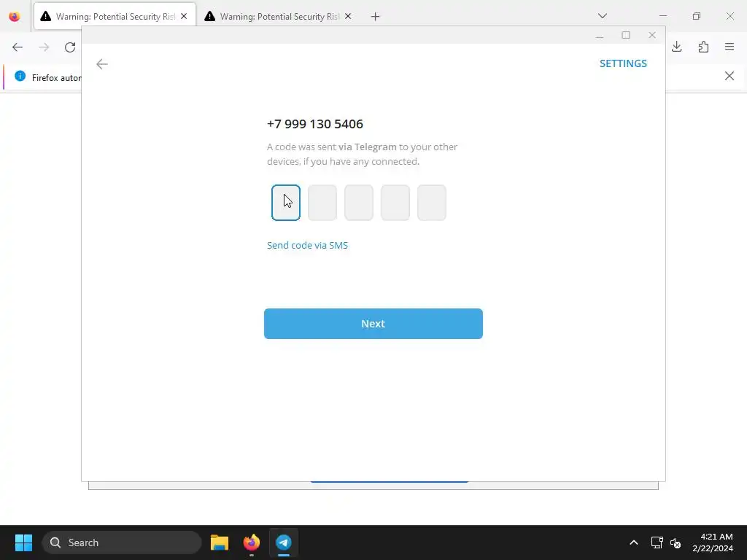Minimize the Telegram window
This screenshot has height=560, width=747.
pyautogui.click(x=600, y=36)
